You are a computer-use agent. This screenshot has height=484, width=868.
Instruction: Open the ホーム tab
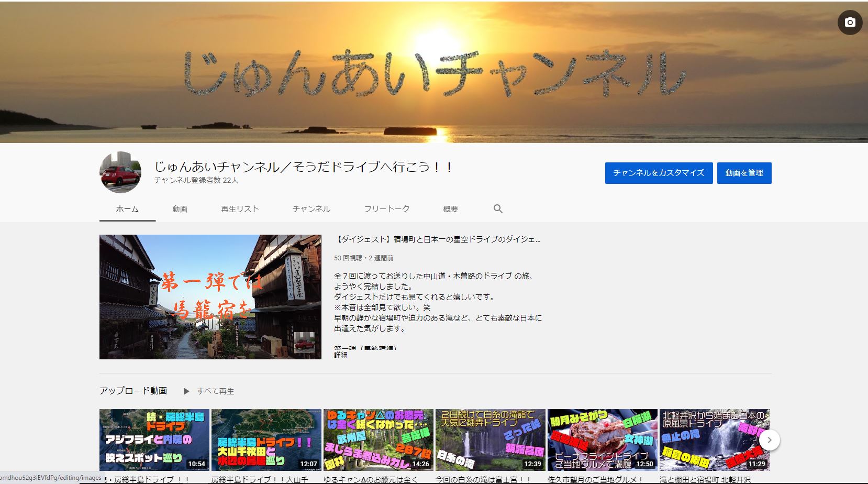[x=127, y=209]
